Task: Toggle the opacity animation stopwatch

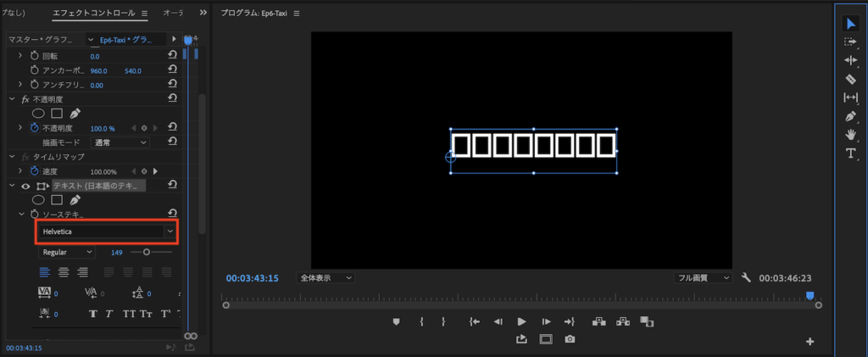Action: tap(35, 127)
